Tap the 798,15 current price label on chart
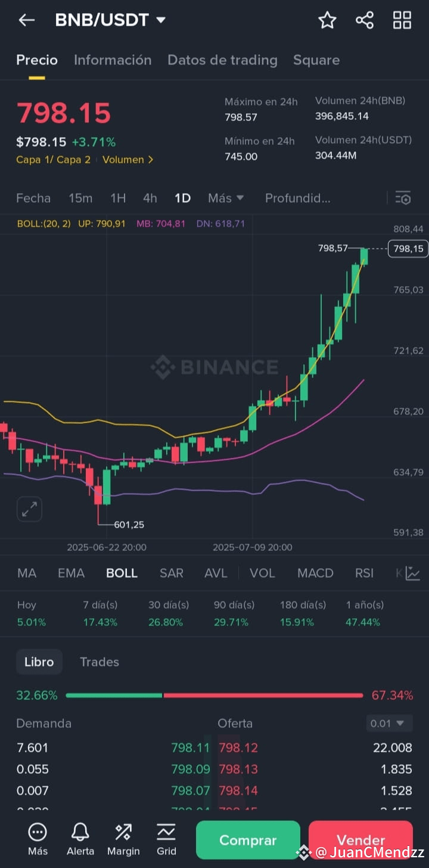Screen dimensions: 429x868 [x=408, y=249]
